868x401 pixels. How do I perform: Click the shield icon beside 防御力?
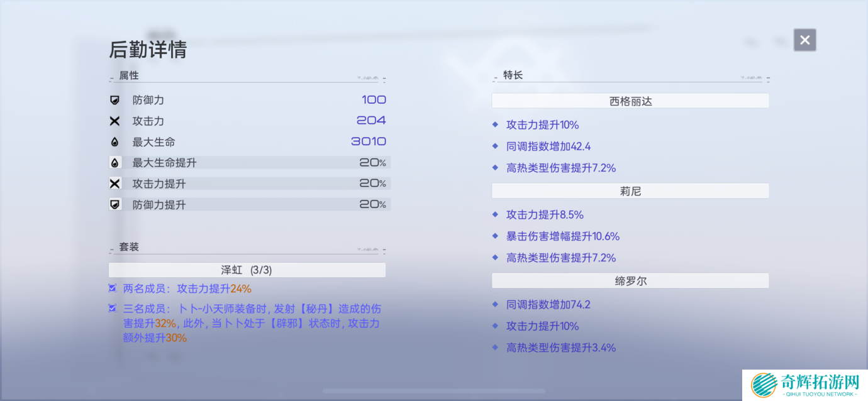[115, 100]
